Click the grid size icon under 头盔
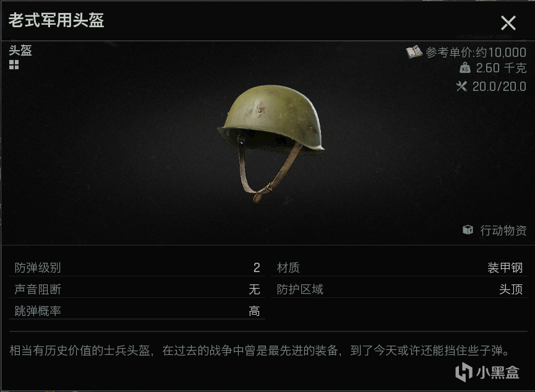The width and height of the screenshot is (535, 392). click(14, 64)
